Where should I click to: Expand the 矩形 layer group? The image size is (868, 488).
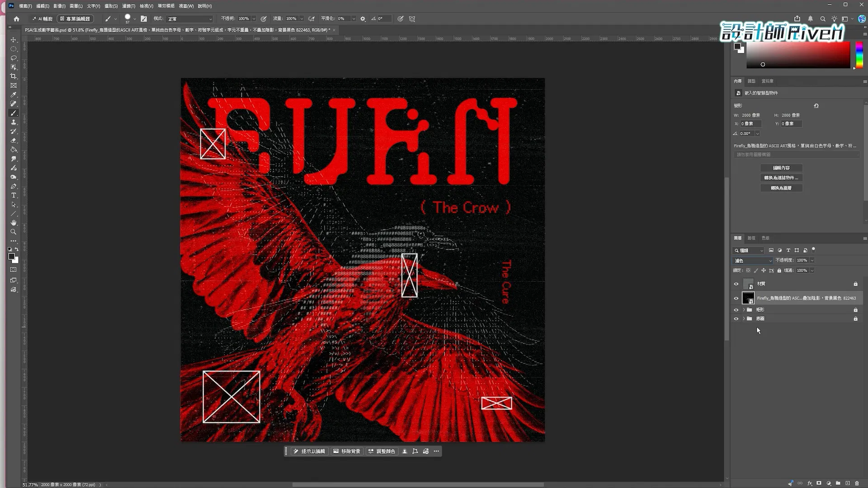tap(744, 310)
